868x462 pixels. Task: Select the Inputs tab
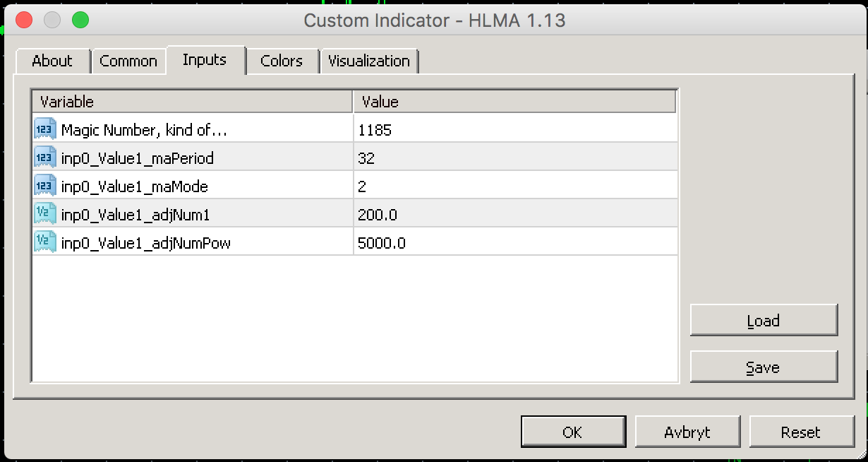click(x=205, y=60)
